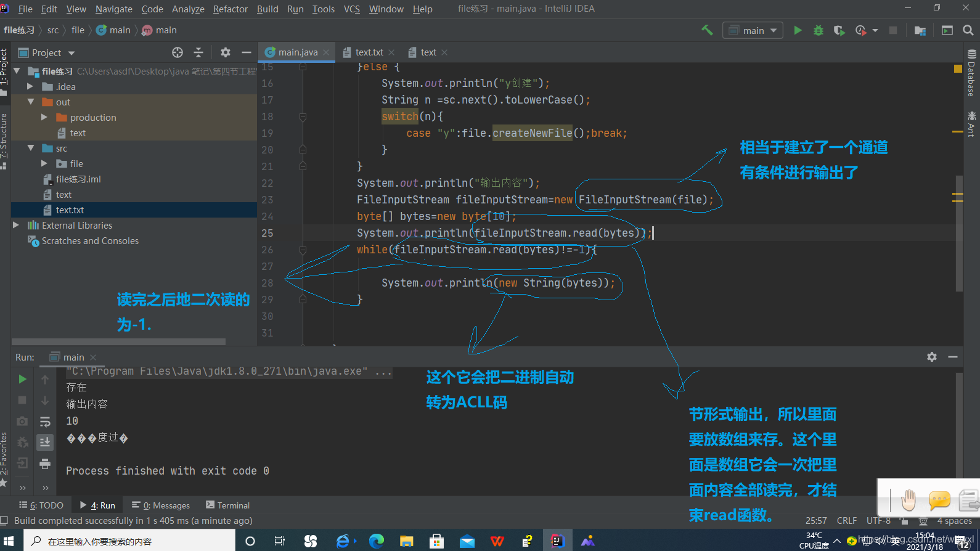This screenshot has width=980, height=551.
Task: Click the Run tab label main
Action: tap(73, 357)
